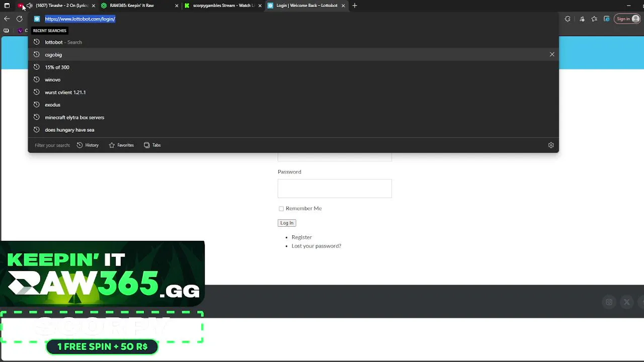Image resolution: width=644 pixels, height=362 pixels.
Task: Refresh the current page
Action: [19, 19]
